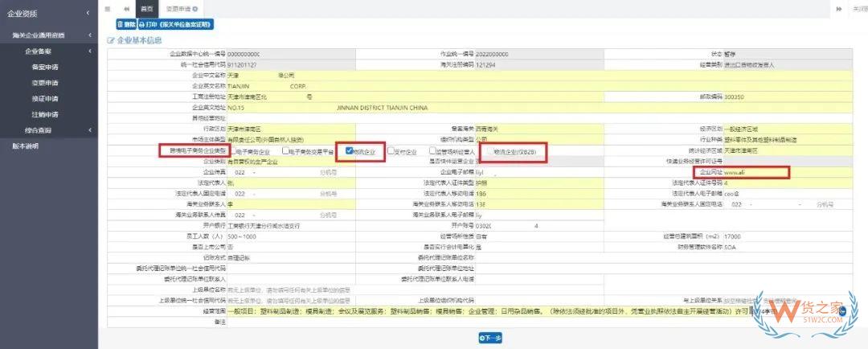Open the 统计经济区域 dropdown field
The image size is (868, 349).
788,150
